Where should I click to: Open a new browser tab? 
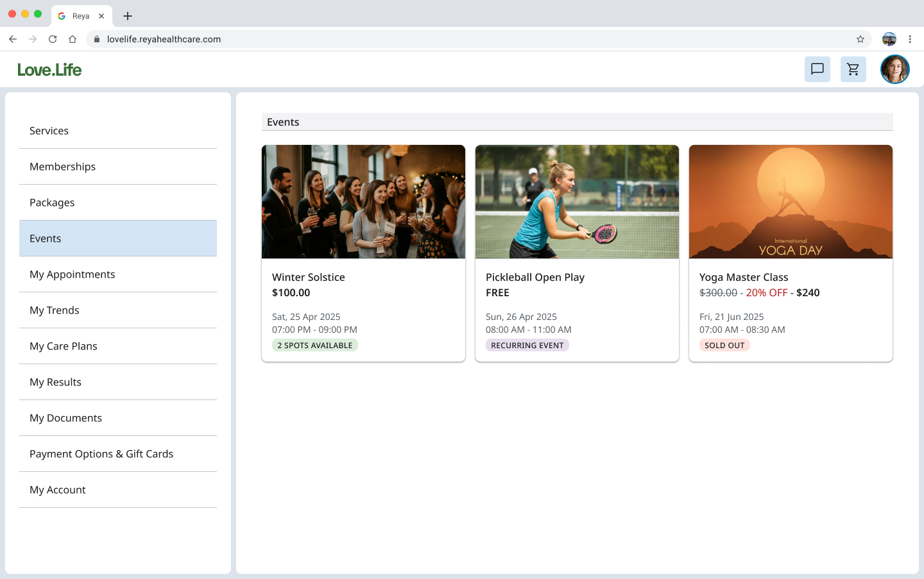128,16
